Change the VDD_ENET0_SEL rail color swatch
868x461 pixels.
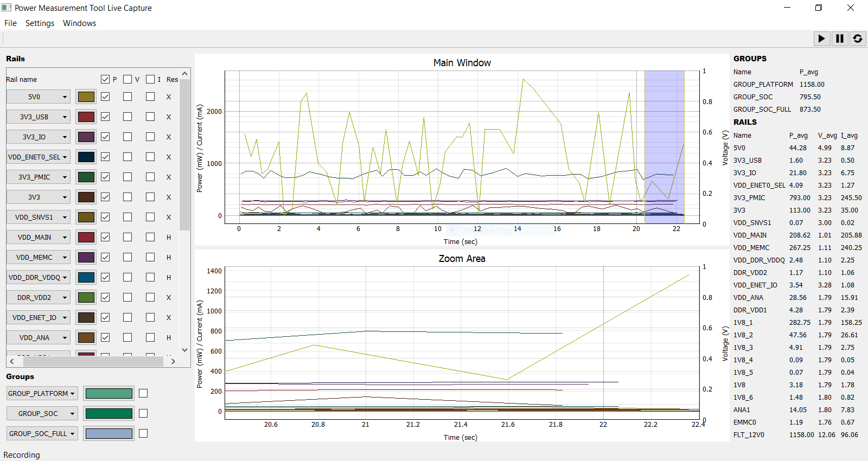coord(86,157)
